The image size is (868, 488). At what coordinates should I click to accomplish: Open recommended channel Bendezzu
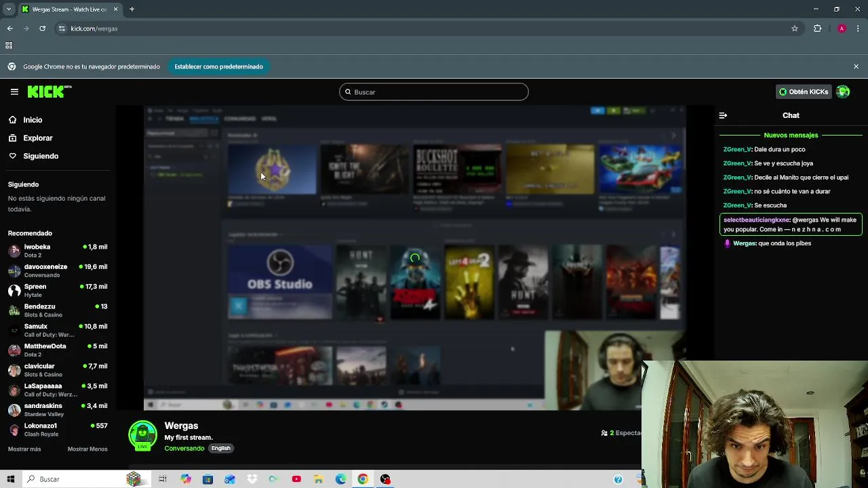pos(58,310)
